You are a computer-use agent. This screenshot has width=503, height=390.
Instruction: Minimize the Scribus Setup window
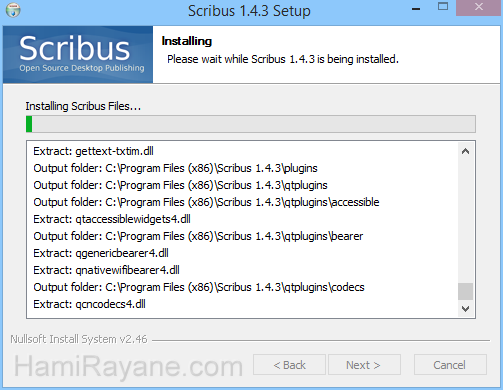(x=416, y=9)
